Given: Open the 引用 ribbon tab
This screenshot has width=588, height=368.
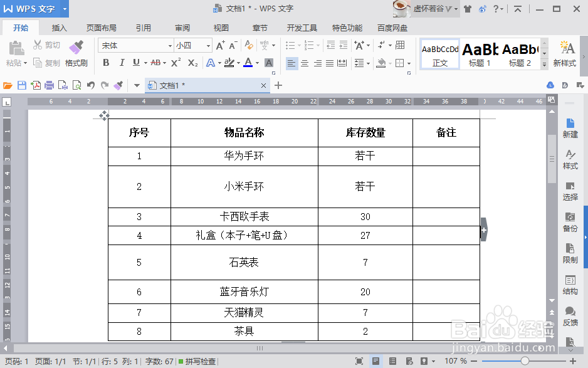Looking at the screenshot, I should click(x=144, y=28).
